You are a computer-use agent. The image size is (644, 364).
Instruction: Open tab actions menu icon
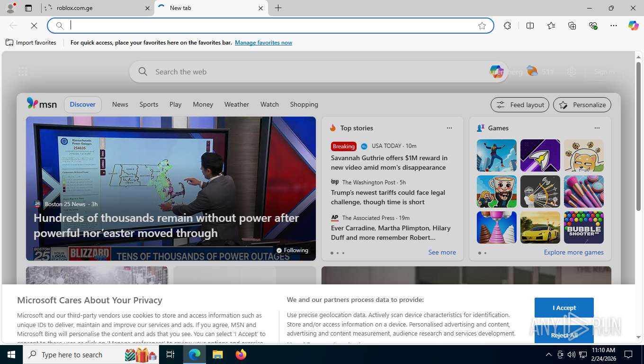(28, 8)
